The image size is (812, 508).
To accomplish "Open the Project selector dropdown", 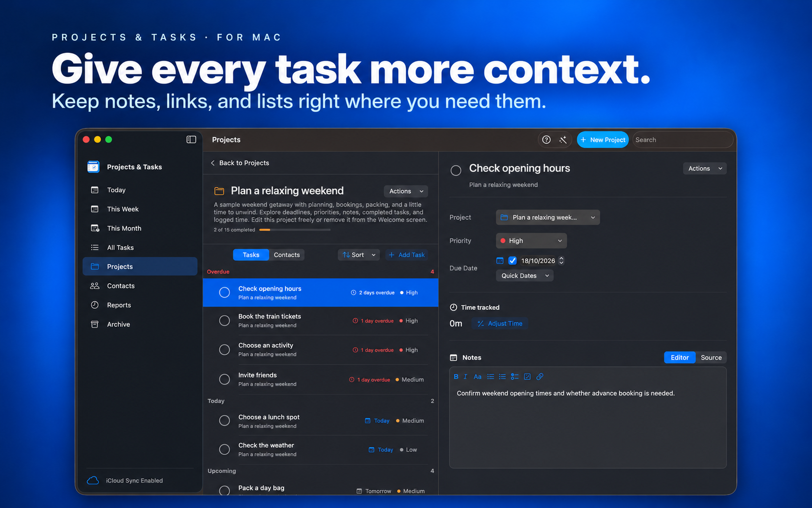I will 547,217.
